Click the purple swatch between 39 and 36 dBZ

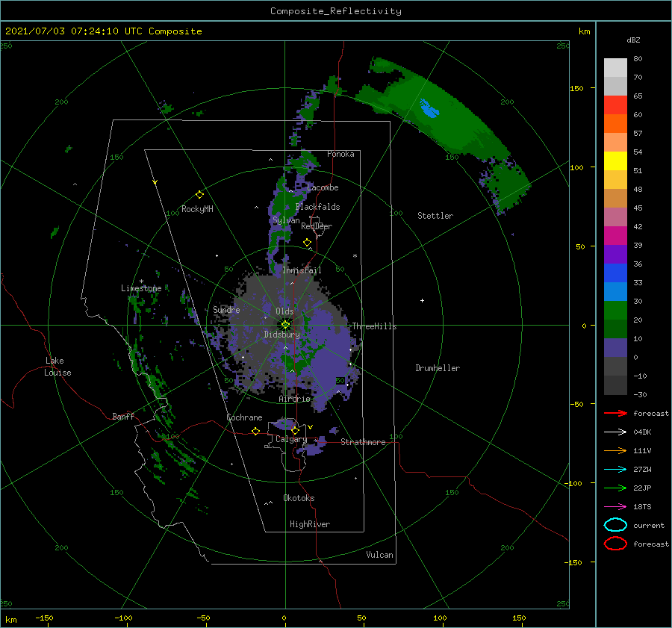[615, 254]
